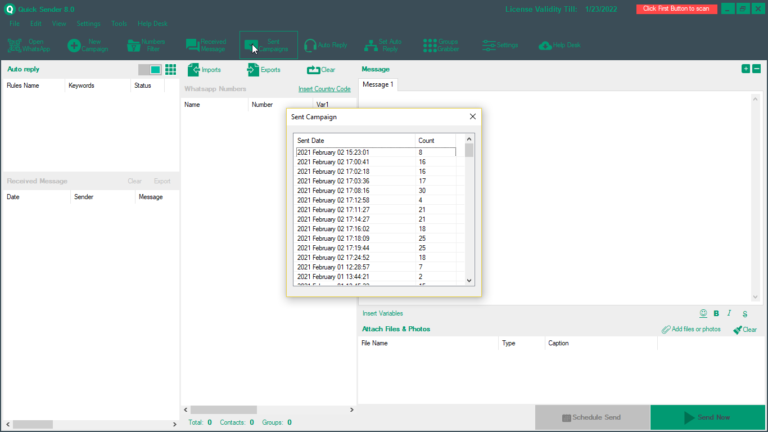The image size is (768, 432).
Task: Open the File menu
Action: pyautogui.click(x=14, y=24)
